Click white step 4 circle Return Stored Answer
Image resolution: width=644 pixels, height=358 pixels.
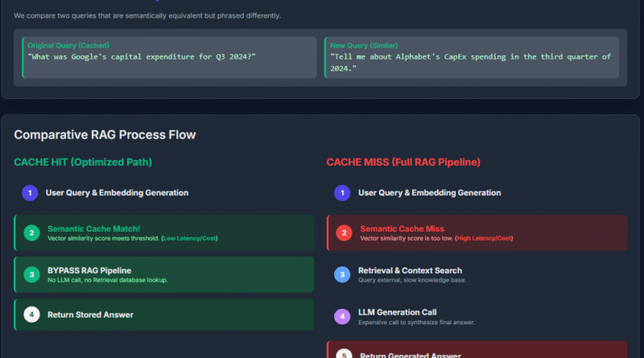pos(31,315)
